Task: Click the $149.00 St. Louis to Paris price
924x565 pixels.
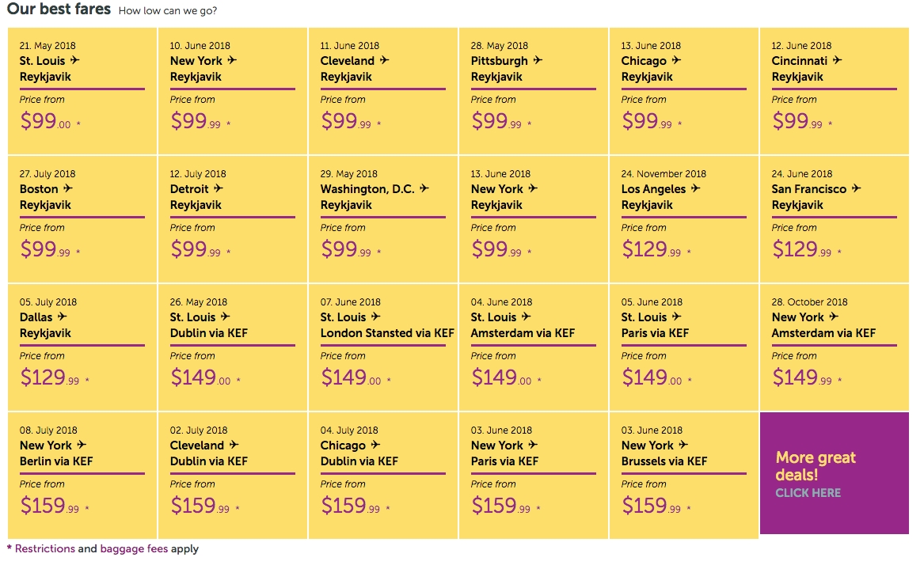Action: pos(652,378)
